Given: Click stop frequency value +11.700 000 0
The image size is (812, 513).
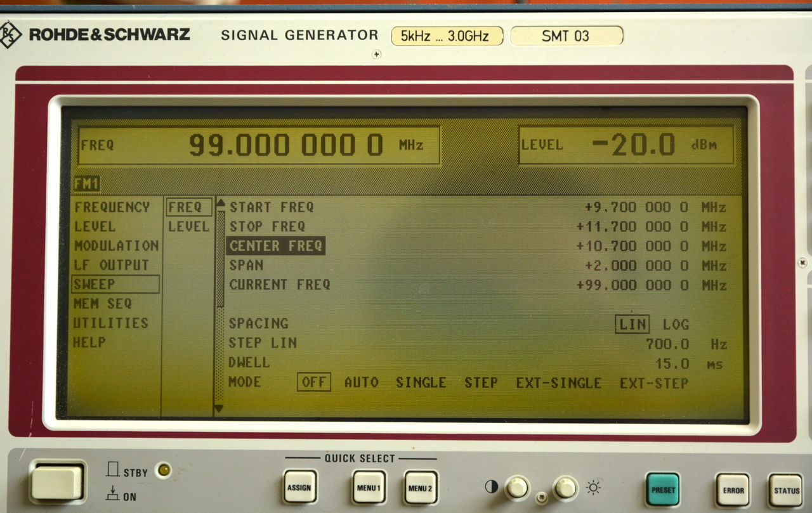Looking at the screenshot, I should point(632,226).
